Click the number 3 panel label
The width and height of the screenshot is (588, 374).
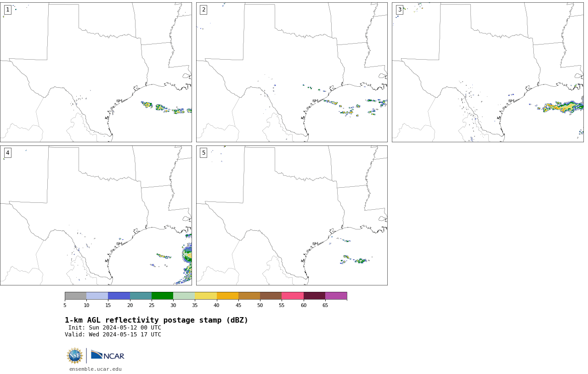click(x=399, y=10)
